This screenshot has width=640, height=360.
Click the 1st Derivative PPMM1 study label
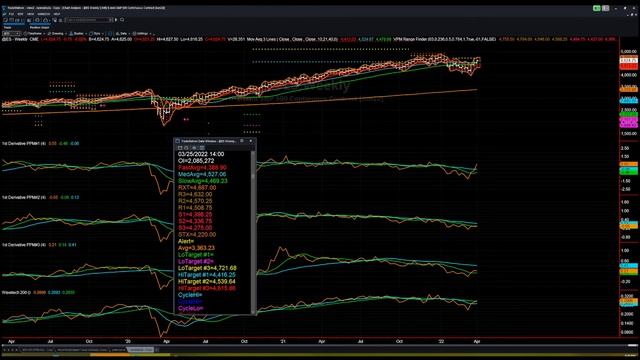pos(24,144)
